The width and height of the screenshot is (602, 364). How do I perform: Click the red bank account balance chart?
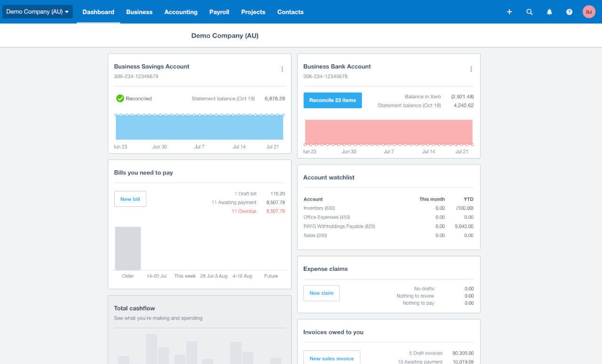388,132
